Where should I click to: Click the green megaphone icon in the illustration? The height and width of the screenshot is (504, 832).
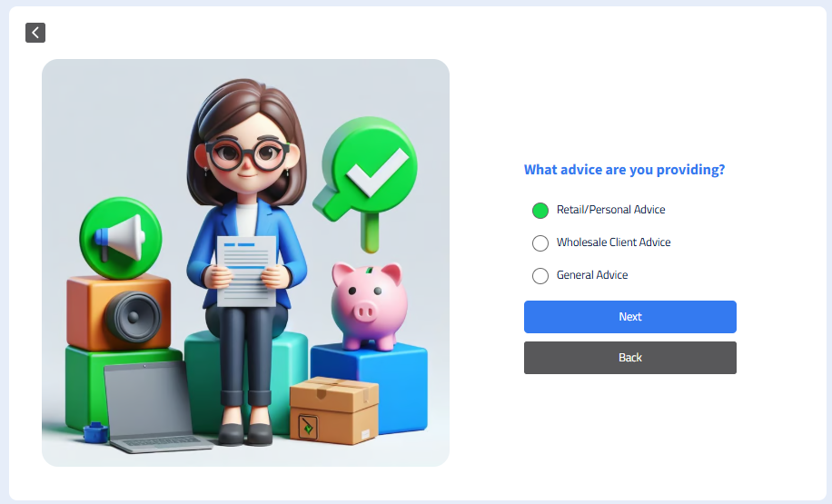coord(121,238)
